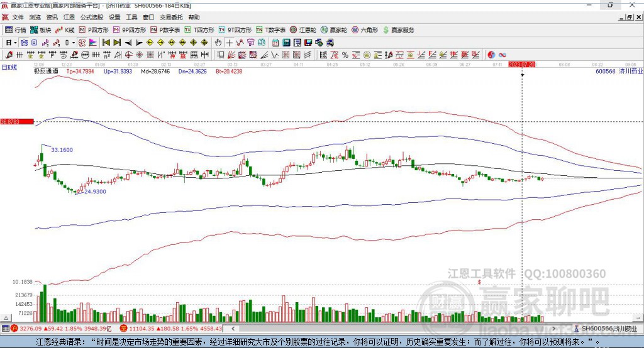Click the horizontal scrollbar right arrow
The width and height of the screenshot is (644, 348).
pyautogui.click(x=553, y=329)
